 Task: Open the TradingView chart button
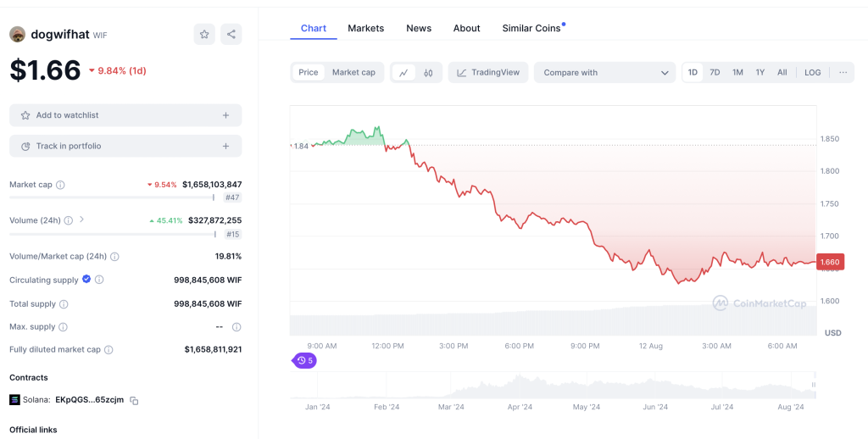487,73
